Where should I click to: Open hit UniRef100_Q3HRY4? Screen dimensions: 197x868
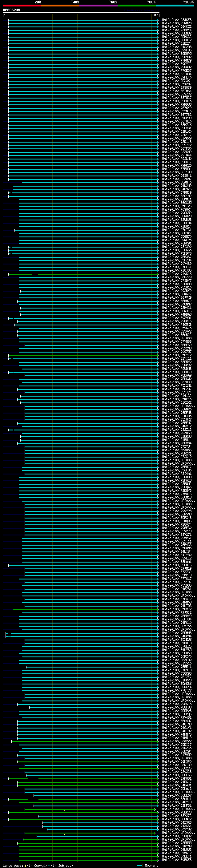point(176,30)
